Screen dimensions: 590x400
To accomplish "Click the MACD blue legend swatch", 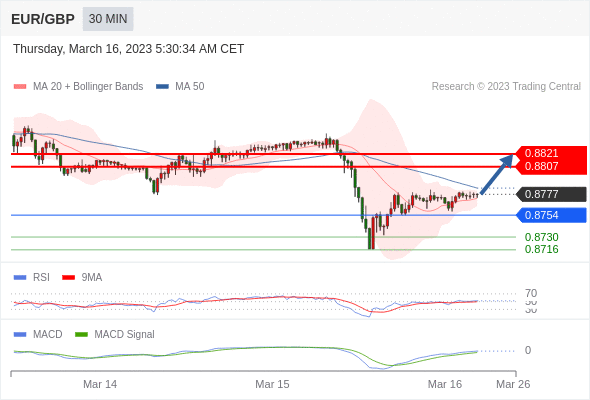I will click(20, 335).
